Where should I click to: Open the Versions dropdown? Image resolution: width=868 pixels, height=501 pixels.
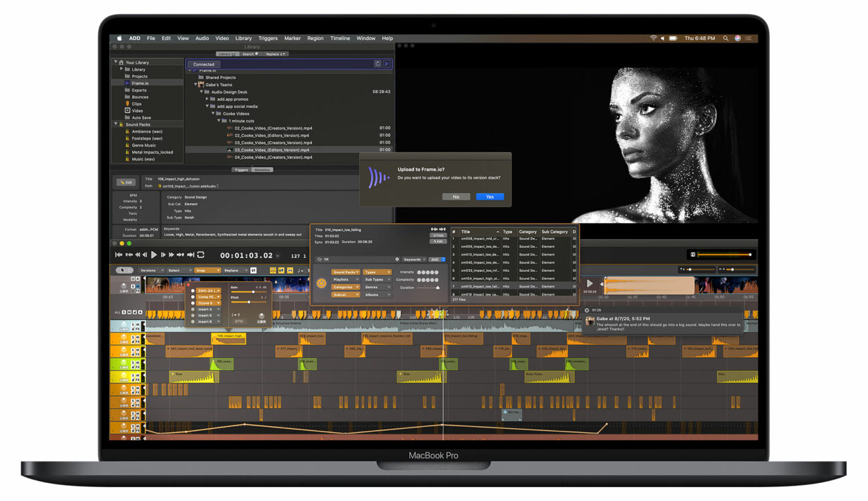tap(152, 271)
